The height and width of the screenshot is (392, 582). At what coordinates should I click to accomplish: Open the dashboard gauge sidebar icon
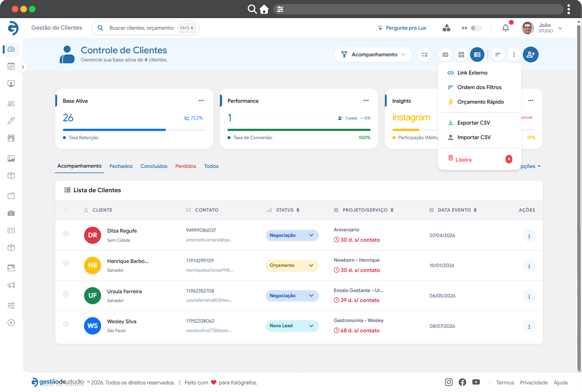[x=11, y=49]
